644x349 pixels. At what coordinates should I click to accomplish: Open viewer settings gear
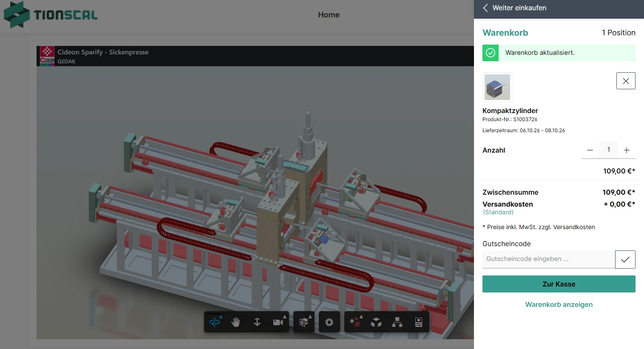pos(329,322)
